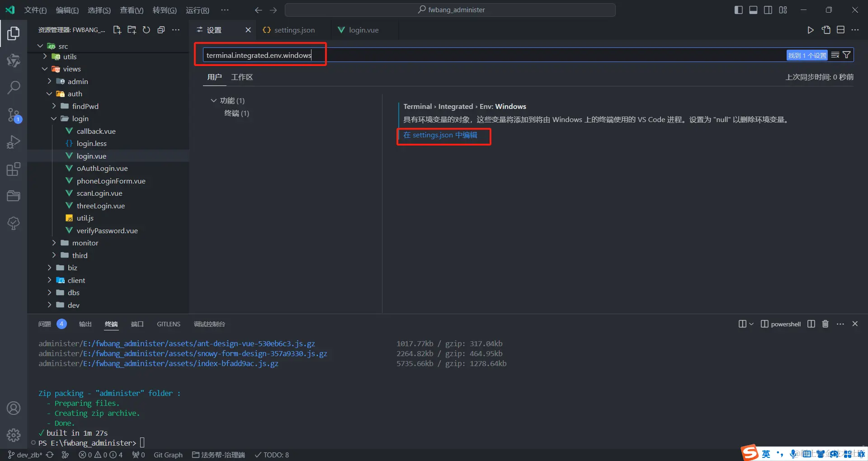Expand the findPwd folder
The height and width of the screenshot is (461, 868).
(54, 106)
